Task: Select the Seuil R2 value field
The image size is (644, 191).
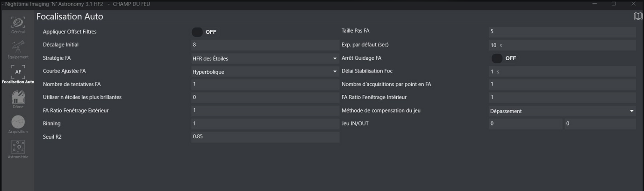Action: (x=265, y=136)
